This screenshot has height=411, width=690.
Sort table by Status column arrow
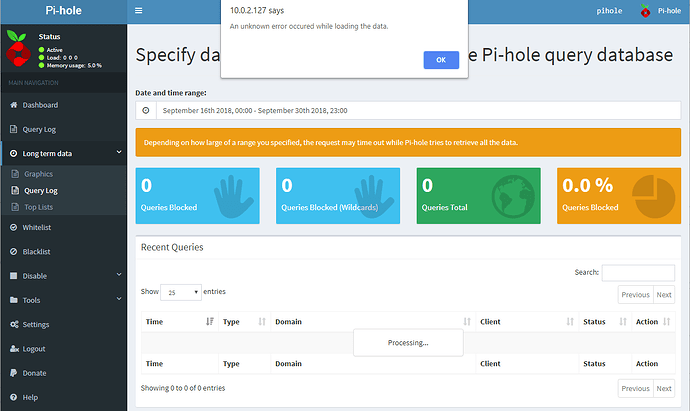coord(623,322)
